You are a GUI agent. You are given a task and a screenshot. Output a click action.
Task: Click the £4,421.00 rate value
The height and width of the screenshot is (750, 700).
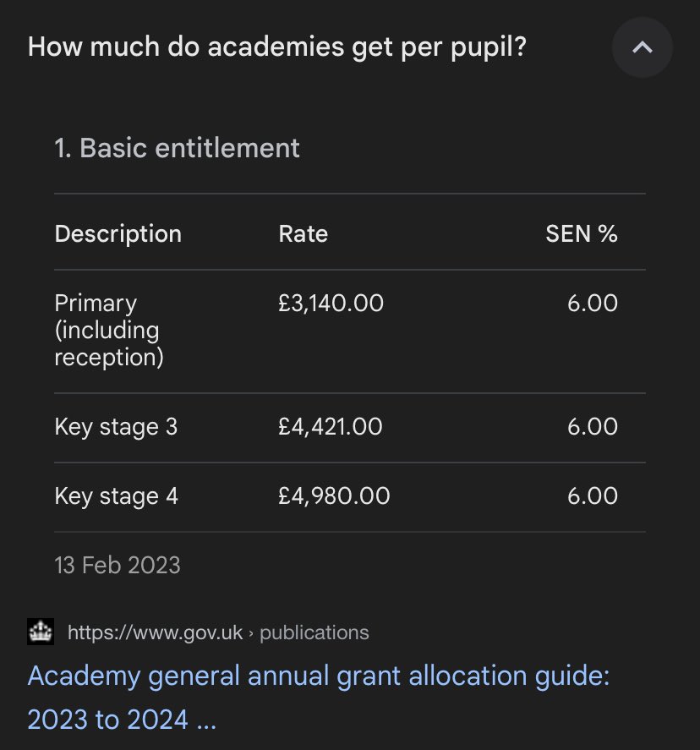(x=330, y=427)
